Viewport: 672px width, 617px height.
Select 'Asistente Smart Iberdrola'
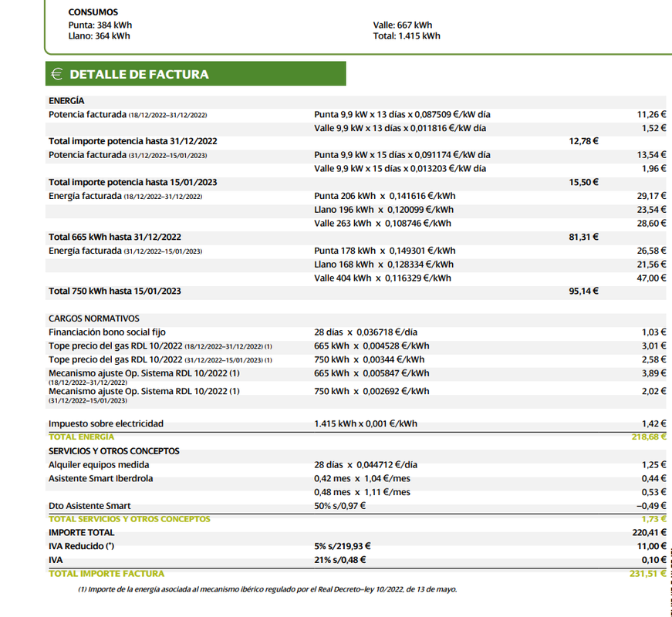point(101,479)
